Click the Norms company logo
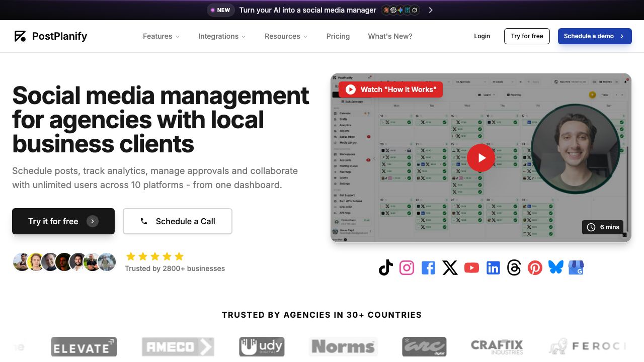This screenshot has width=644, height=362. click(343, 347)
